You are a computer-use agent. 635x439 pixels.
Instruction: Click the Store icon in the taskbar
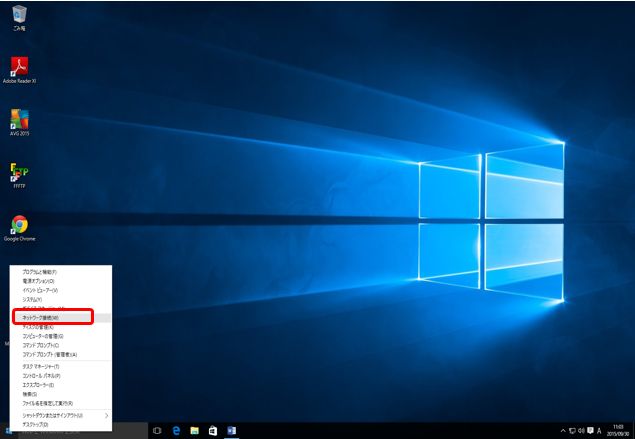(x=212, y=430)
